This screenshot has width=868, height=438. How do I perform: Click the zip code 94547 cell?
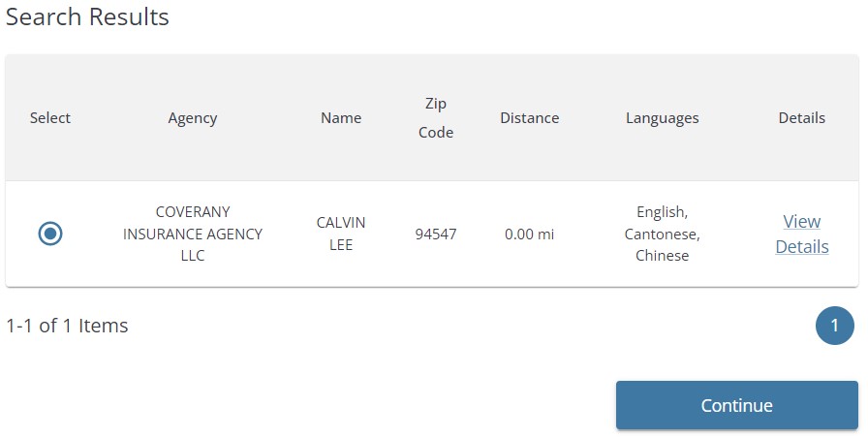point(436,235)
